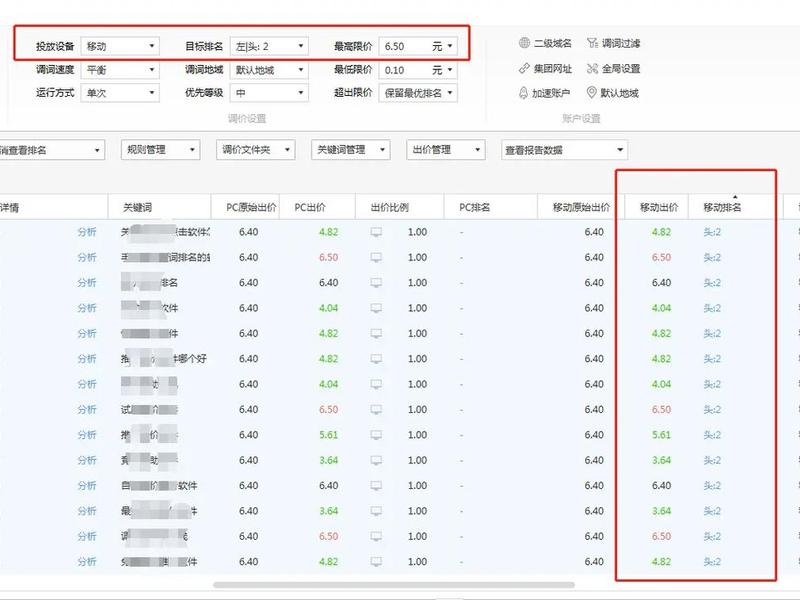Click the 全局设置 label
The width and height of the screenshot is (800, 600).
click(620, 68)
